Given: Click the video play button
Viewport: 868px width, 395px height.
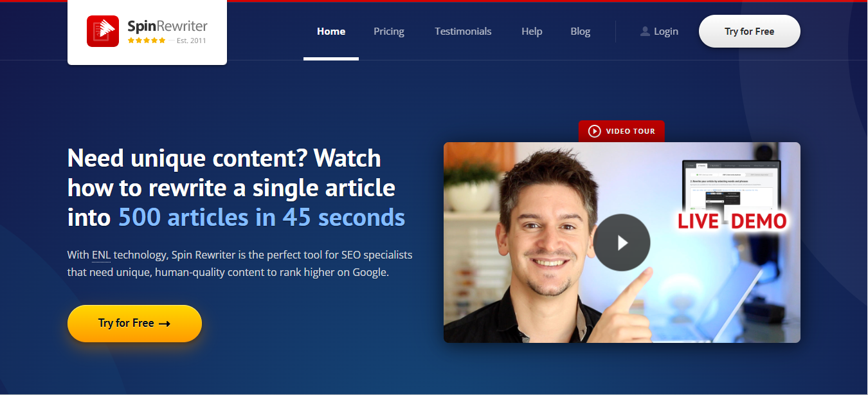Looking at the screenshot, I should pos(622,243).
